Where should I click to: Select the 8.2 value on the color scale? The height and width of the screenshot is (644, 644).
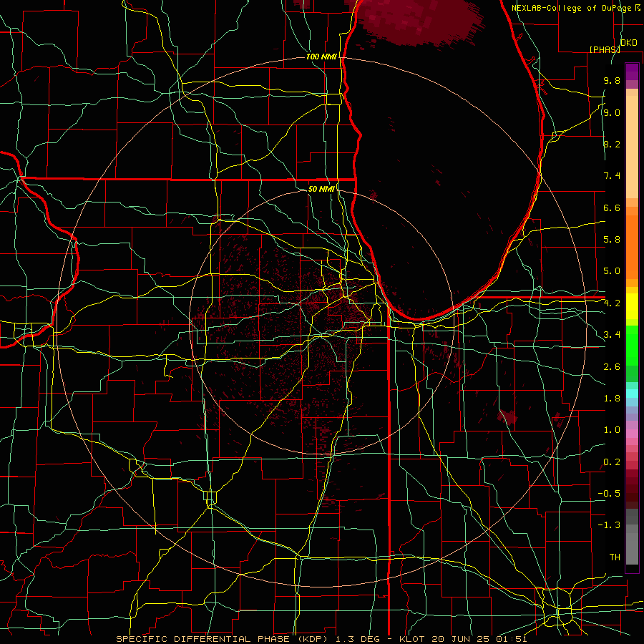612,144
